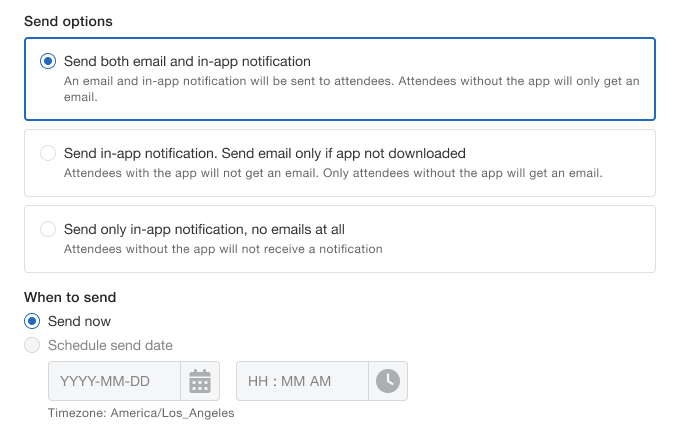Click the 'Send only in-app notification, no emails' label
Image resolution: width=679 pixels, height=435 pixels.
[204, 229]
